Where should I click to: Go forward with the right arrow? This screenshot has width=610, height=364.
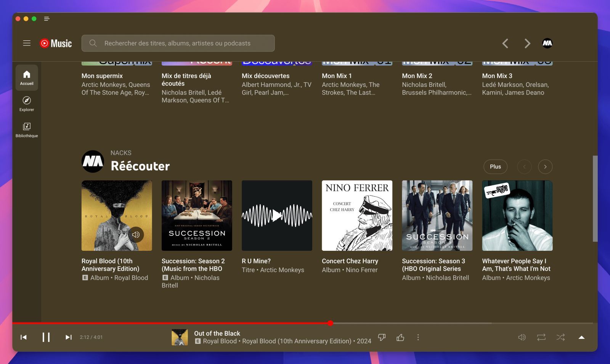point(527,43)
